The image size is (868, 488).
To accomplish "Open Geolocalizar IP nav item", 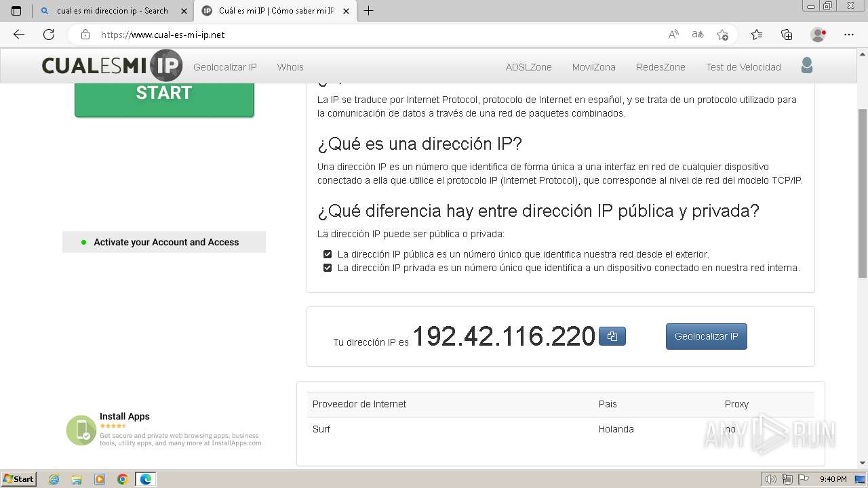I will [x=225, y=67].
